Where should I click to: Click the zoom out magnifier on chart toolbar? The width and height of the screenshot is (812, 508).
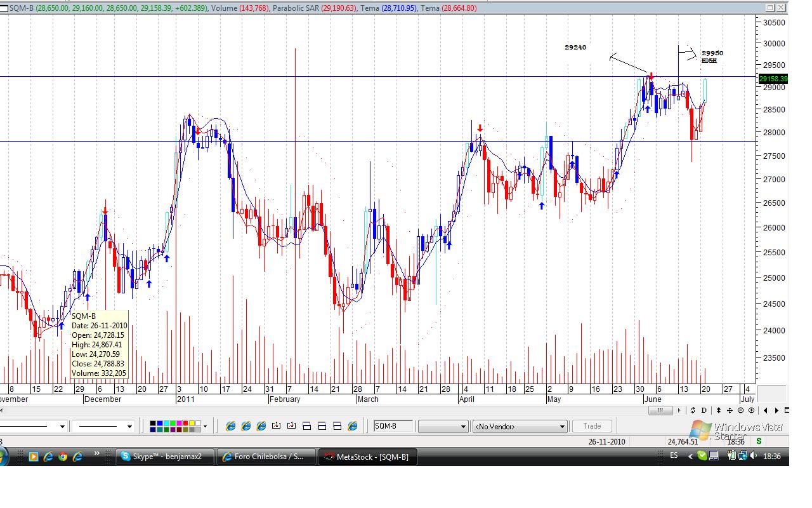click(x=741, y=411)
